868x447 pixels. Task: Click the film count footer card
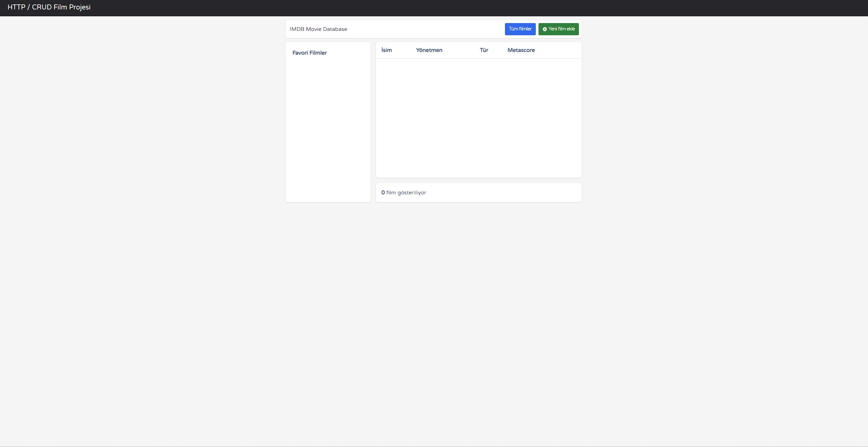click(x=509, y=193)
